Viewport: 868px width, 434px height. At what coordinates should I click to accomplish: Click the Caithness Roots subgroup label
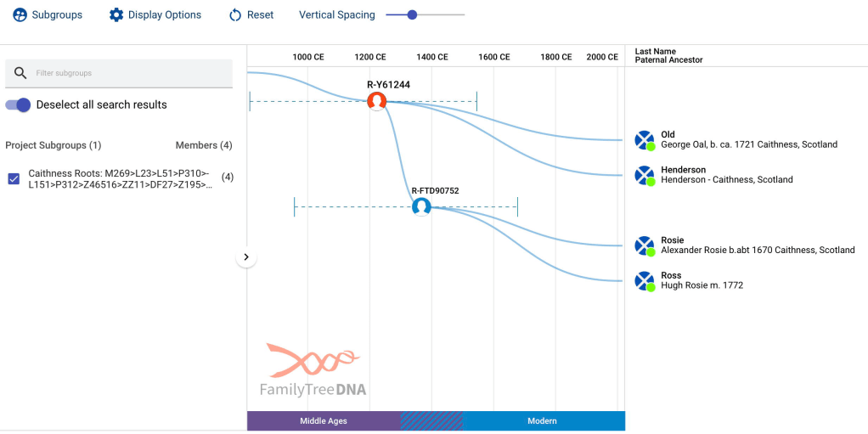pyautogui.click(x=119, y=178)
